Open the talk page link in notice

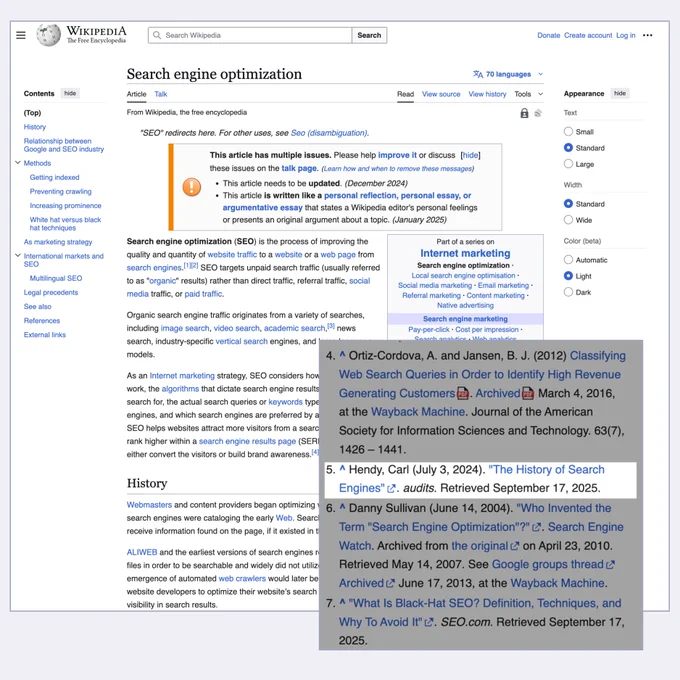(x=299, y=168)
